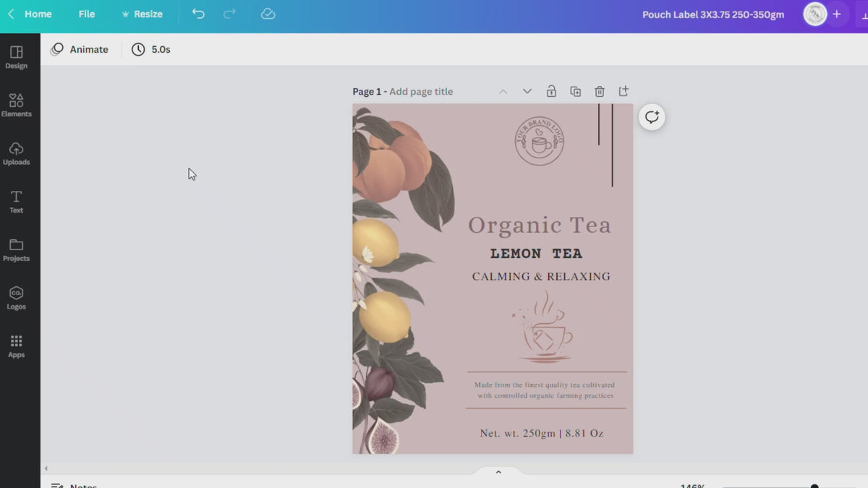The height and width of the screenshot is (488, 868).
Task: Select the circular brand logo on the label
Action: pyautogui.click(x=539, y=141)
